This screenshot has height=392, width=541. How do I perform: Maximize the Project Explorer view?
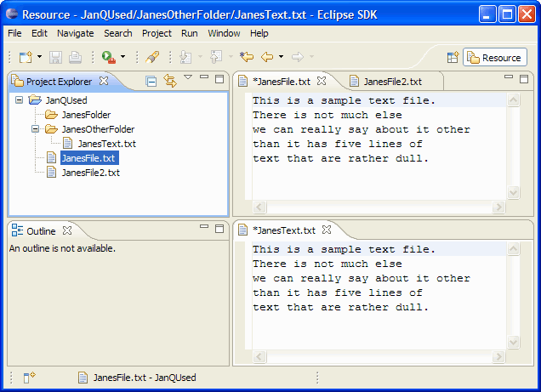pyautogui.click(x=219, y=79)
